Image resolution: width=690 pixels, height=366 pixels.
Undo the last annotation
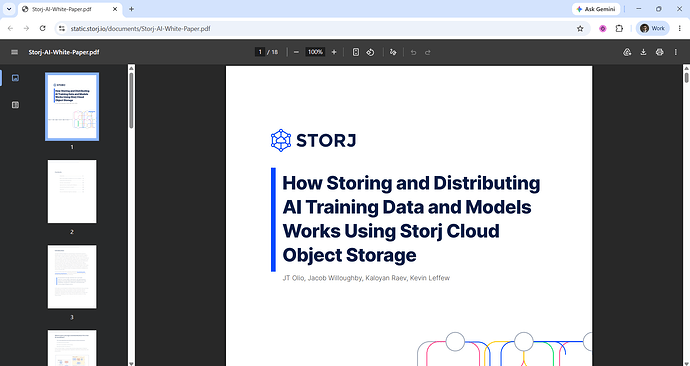(x=413, y=52)
